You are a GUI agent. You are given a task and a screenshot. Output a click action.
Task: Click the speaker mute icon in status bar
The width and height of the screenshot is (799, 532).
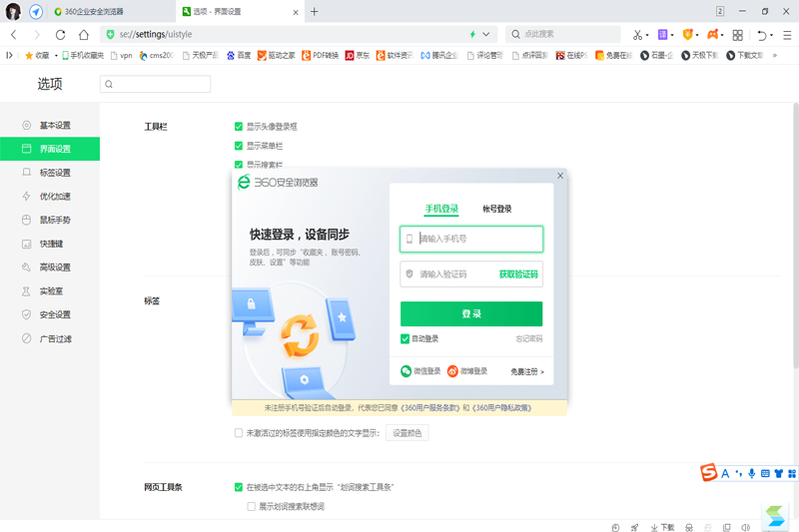pos(745,527)
